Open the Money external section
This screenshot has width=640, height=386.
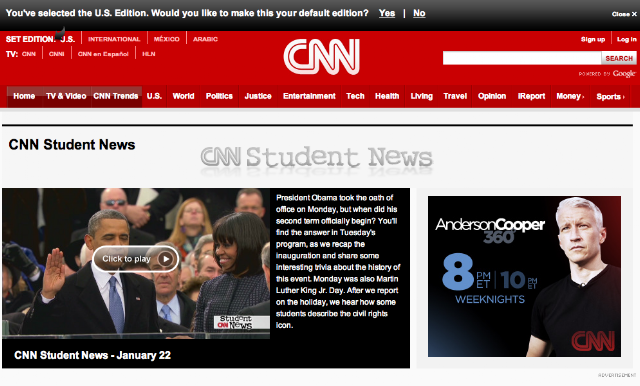click(x=570, y=96)
